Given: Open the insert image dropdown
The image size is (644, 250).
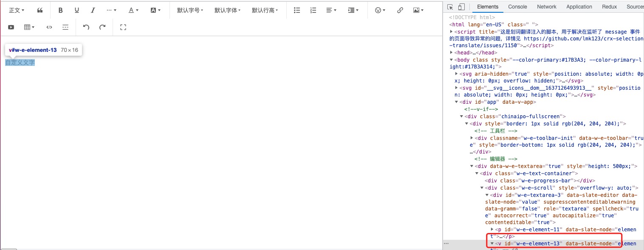Looking at the screenshot, I should pos(418,10).
